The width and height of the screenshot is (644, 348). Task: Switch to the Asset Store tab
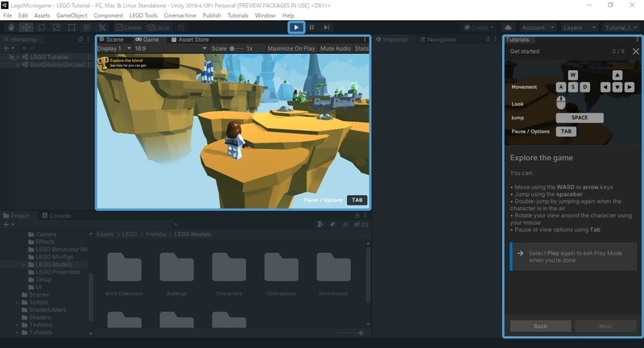pyautogui.click(x=190, y=39)
